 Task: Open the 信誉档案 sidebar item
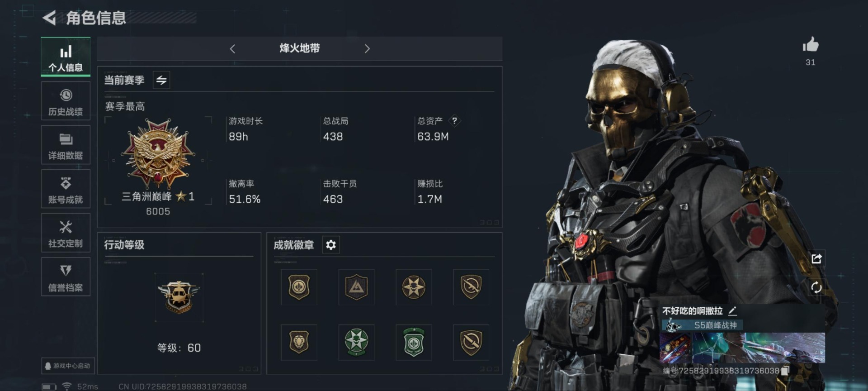(66, 277)
